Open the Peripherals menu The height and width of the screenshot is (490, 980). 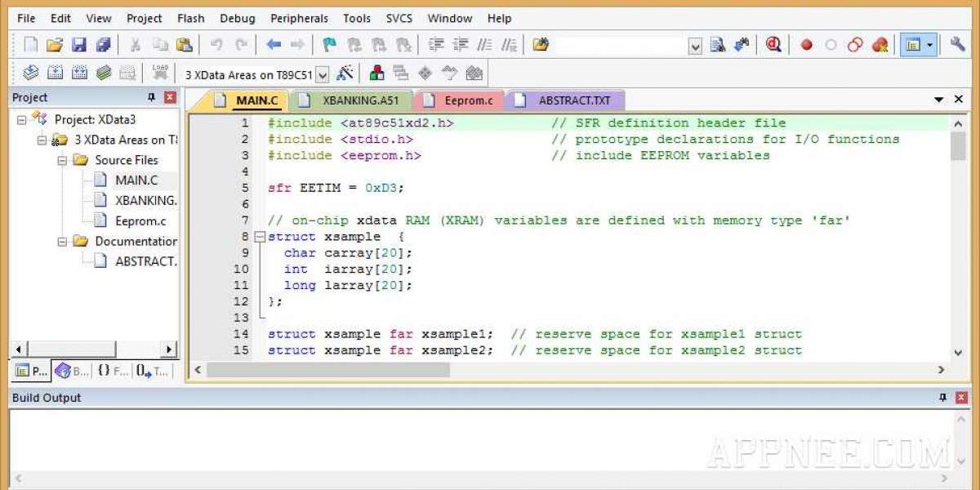click(x=299, y=18)
